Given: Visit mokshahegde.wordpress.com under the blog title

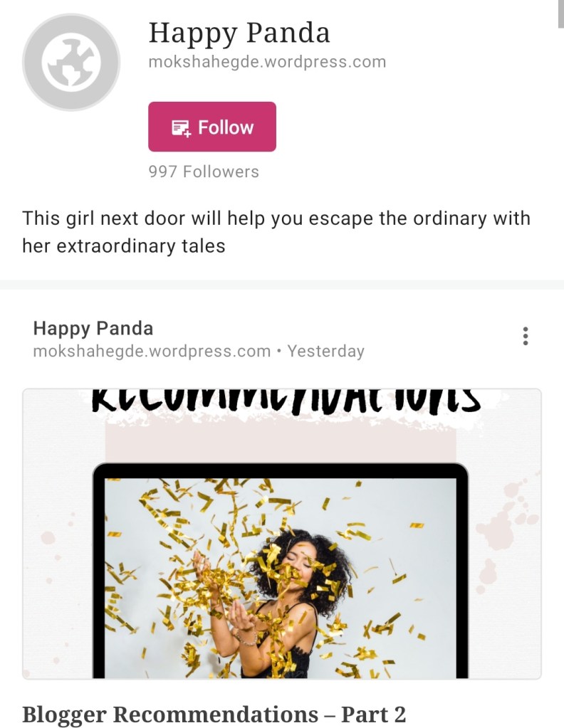Looking at the screenshot, I should point(267,62).
